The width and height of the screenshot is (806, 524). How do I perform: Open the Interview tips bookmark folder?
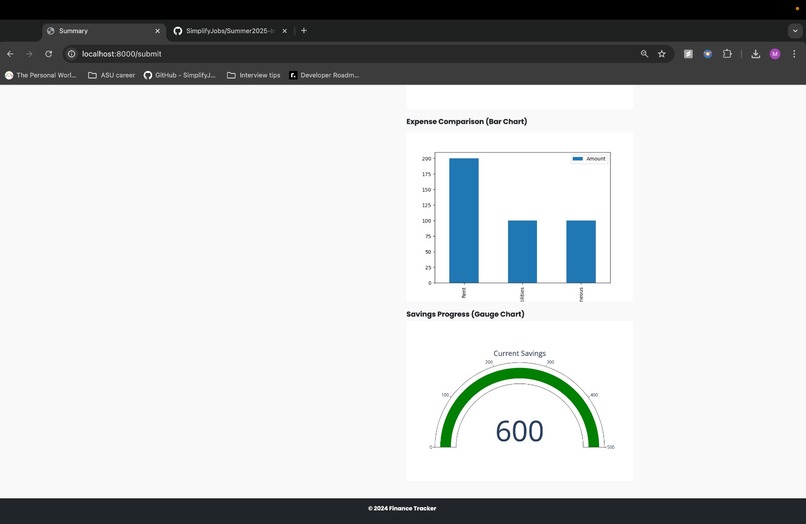253,75
